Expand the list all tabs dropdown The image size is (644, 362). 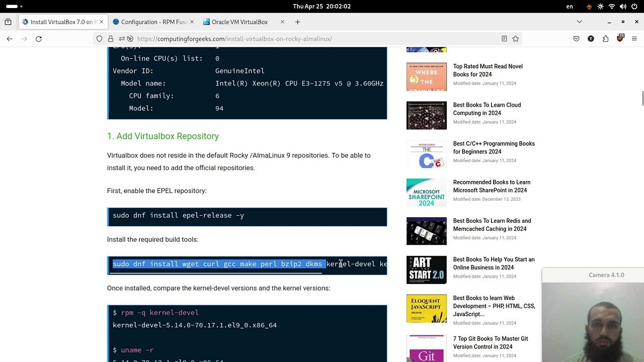tap(579, 22)
